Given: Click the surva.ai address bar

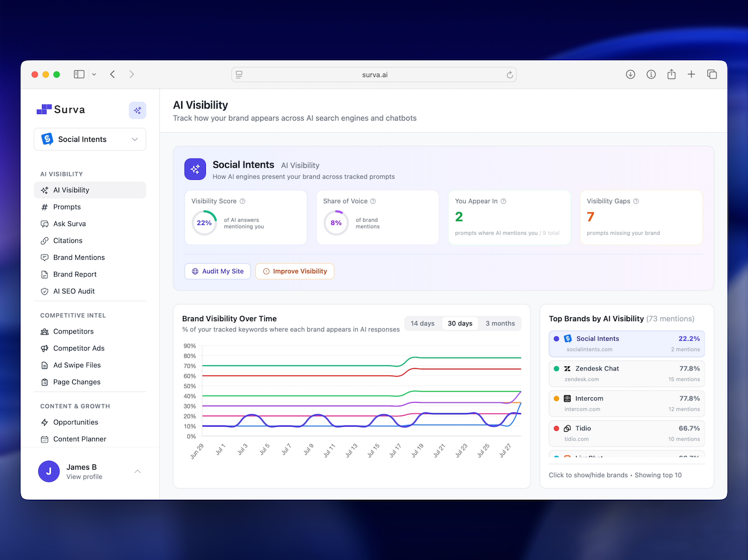Looking at the screenshot, I should point(374,75).
